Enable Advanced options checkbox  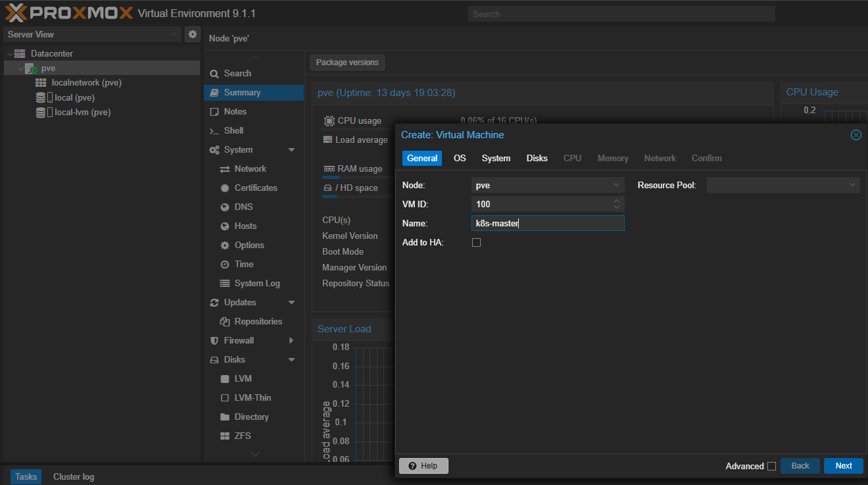click(x=771, y=466)
